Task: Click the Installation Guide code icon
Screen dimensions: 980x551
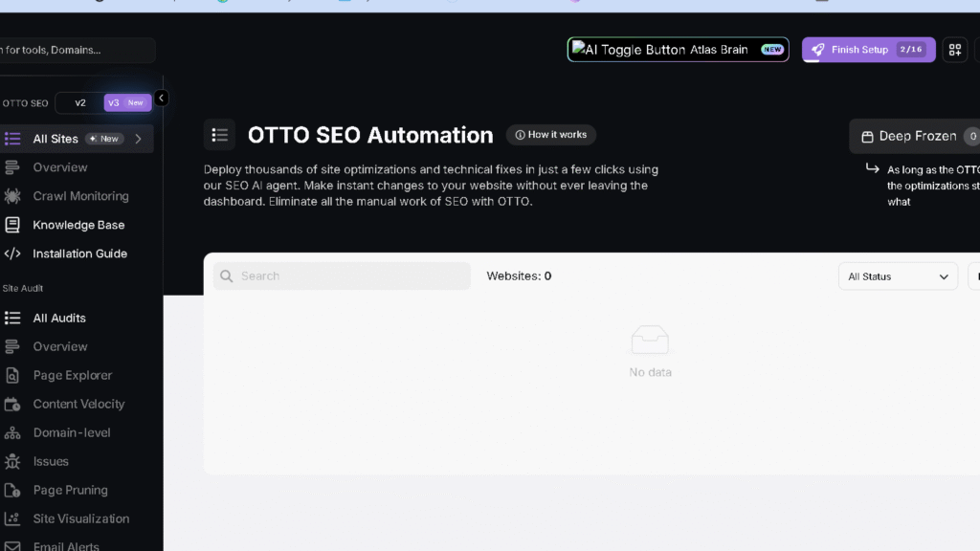Action: click(x=13, y=253)
